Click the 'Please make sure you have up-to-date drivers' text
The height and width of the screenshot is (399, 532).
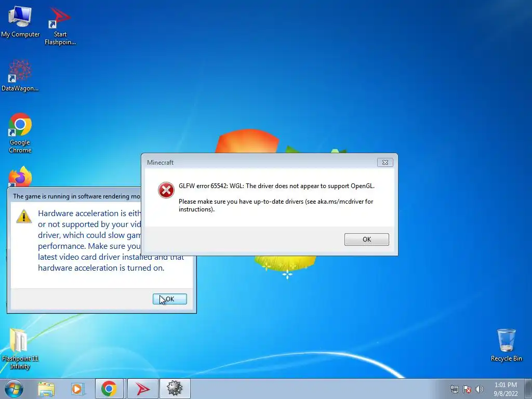[276, 205]
